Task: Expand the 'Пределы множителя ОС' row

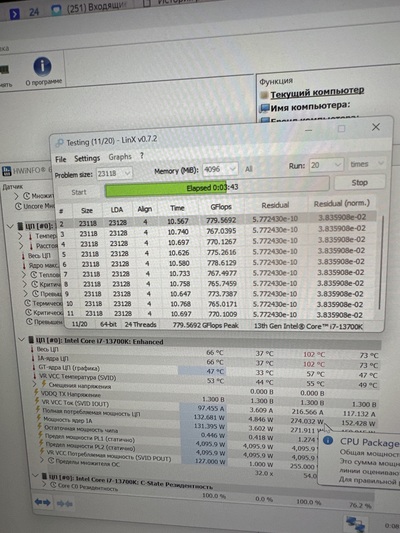Action: (x=42, y=460)
